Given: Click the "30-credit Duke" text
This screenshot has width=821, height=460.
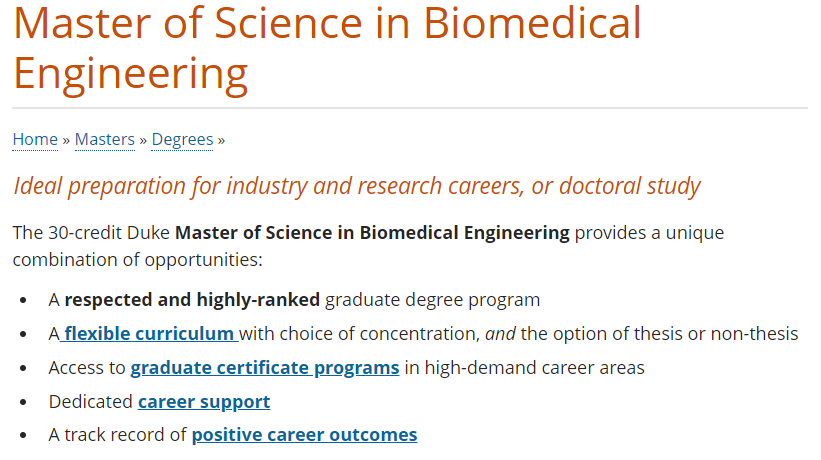Looking at the screenshot, I should (109, 233).
